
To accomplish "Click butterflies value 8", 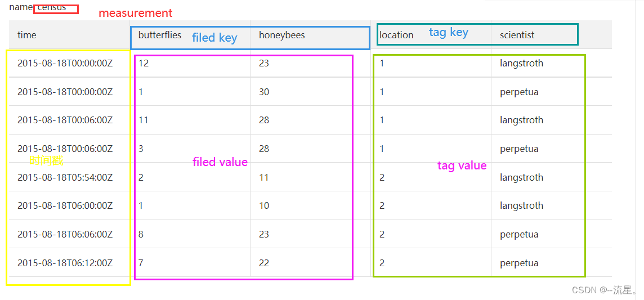I will click(x=141, y=234).
